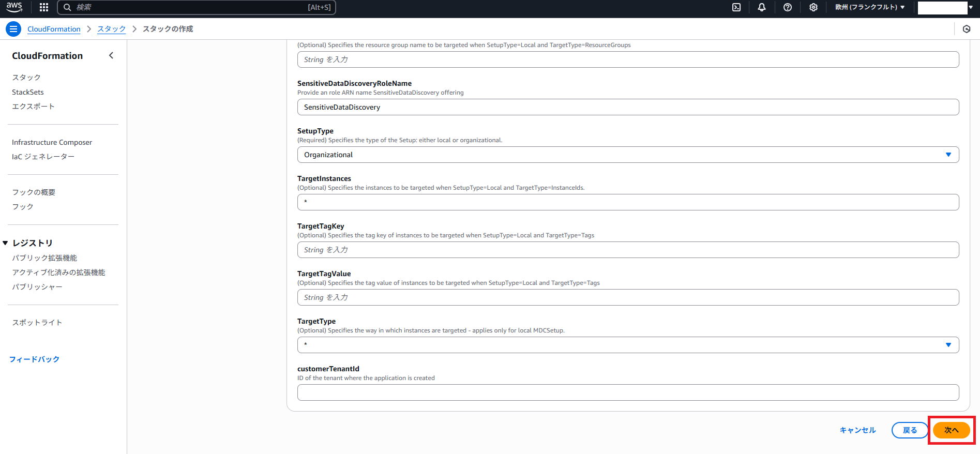
Task: Collapse the CloudFormation side panel
Action: [111, 55]
